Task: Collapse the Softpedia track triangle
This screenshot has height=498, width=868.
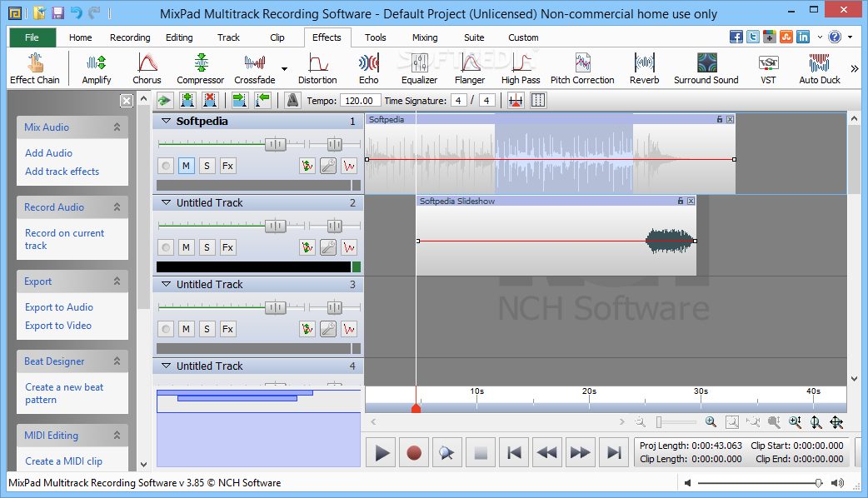Action: point(164,122)
